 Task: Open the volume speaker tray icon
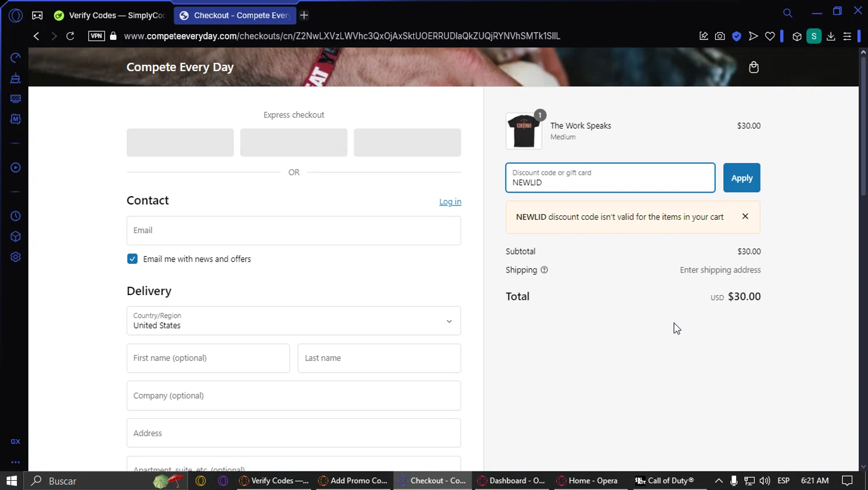tap(765, 481)
